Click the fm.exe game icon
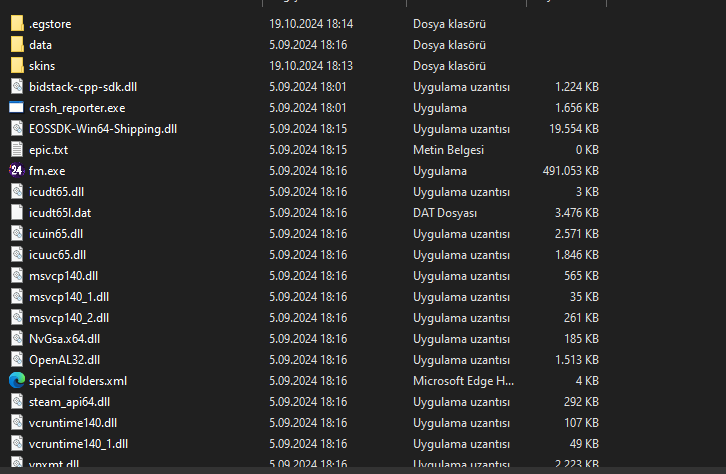The height and width of the screenshot is (474, 726). pyautogui.click(x=17, y=171)
